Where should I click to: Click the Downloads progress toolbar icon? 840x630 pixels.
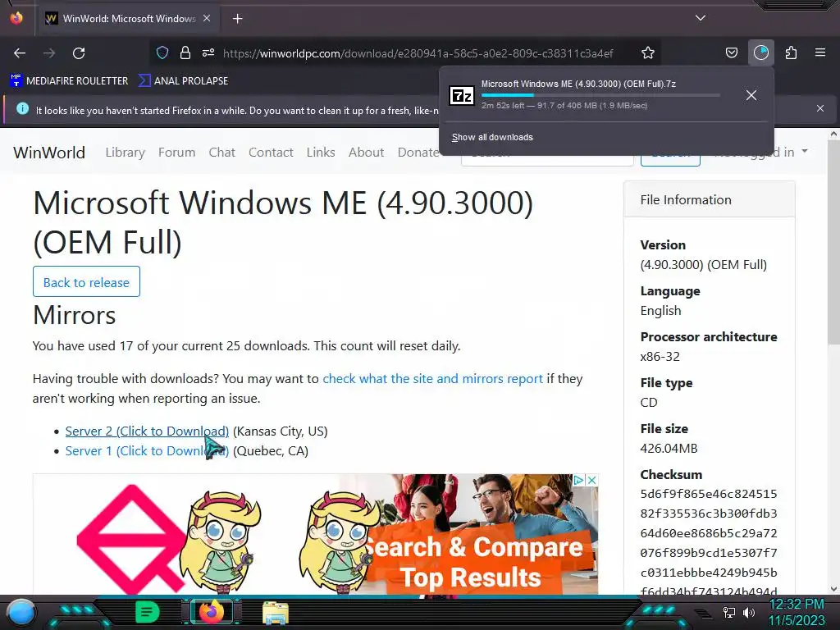(760, 52)
